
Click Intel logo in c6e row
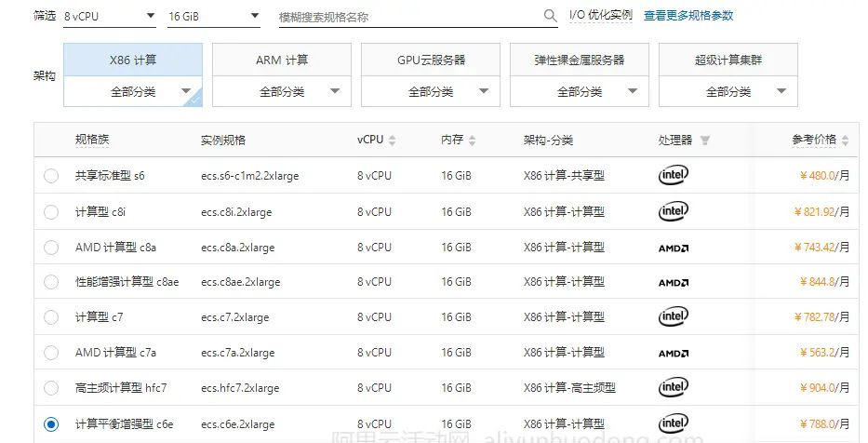click(674, 424)
